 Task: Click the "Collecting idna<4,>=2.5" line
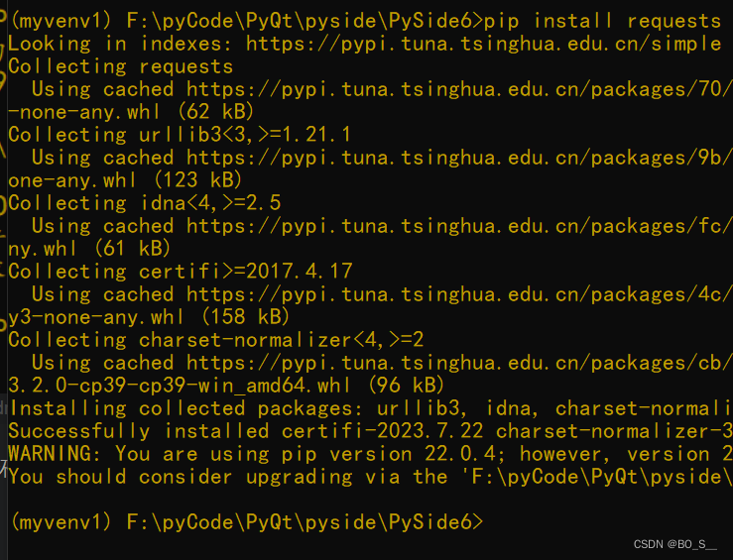(x=145, y=202)
